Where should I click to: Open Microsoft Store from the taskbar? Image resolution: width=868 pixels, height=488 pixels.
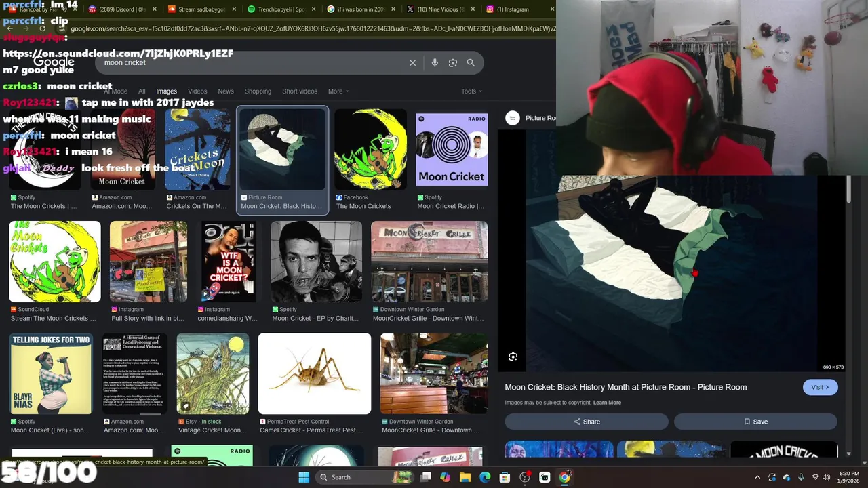(505, 477)
